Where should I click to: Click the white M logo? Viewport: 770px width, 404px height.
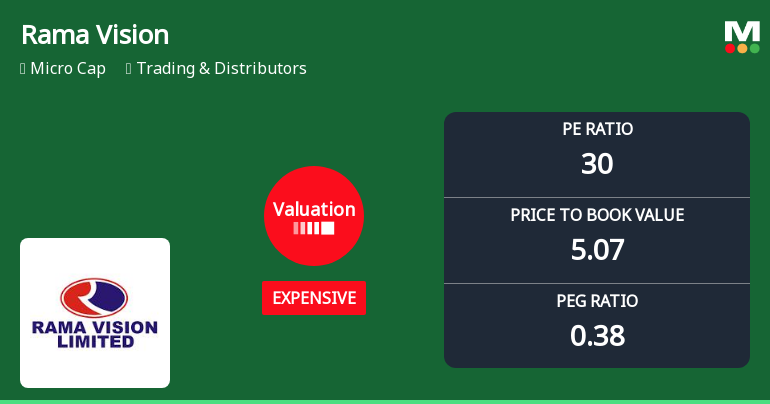(742, 31)
